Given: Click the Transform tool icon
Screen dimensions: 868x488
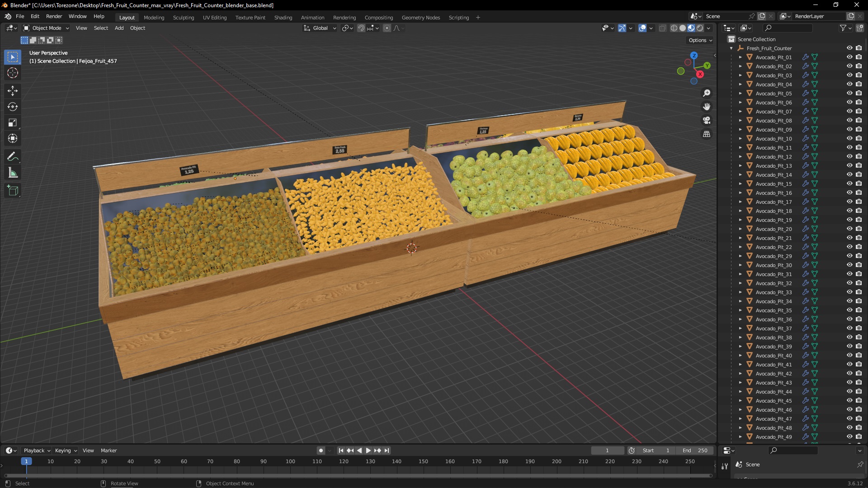Looking at the screenshot, I should point(13,139).
